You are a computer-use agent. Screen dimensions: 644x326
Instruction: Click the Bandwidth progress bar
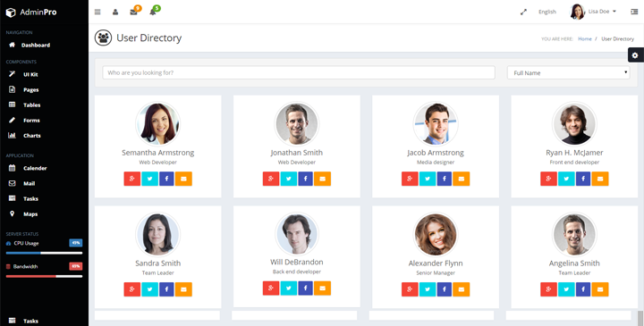click(44, 276)
